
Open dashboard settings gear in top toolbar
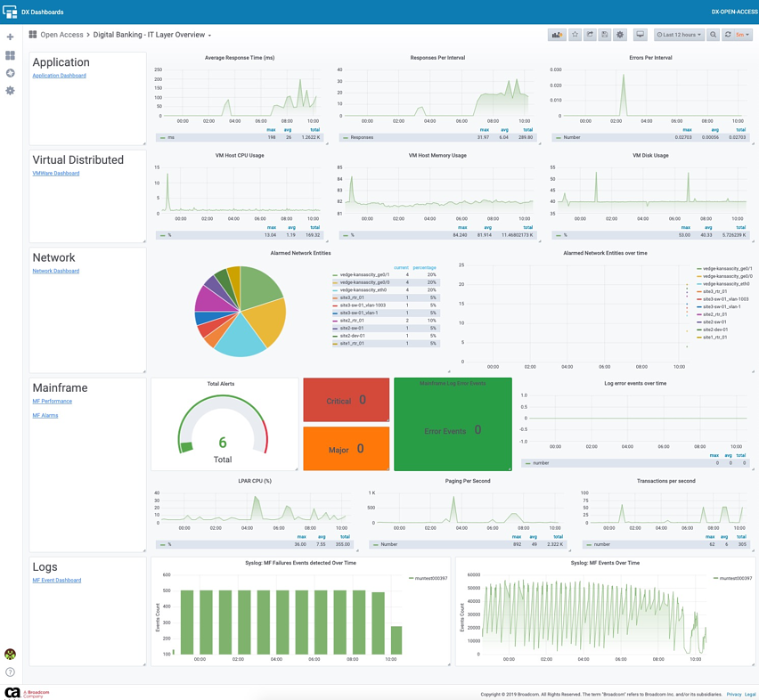pos(620,35)
